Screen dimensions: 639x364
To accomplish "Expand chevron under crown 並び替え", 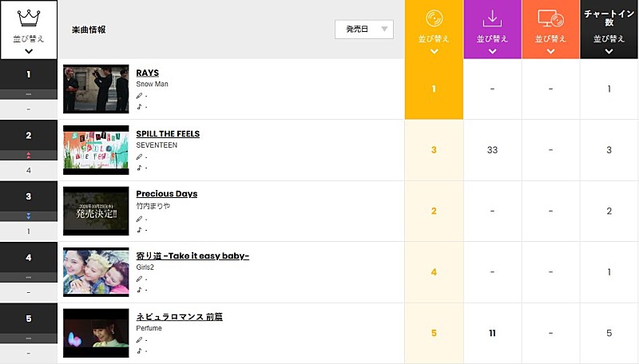I will point(29,51).
